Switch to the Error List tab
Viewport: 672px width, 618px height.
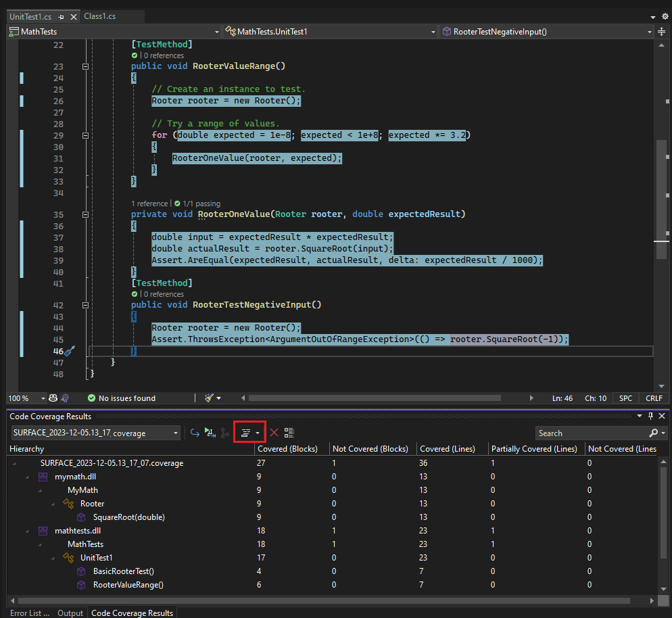coord(30,613)
